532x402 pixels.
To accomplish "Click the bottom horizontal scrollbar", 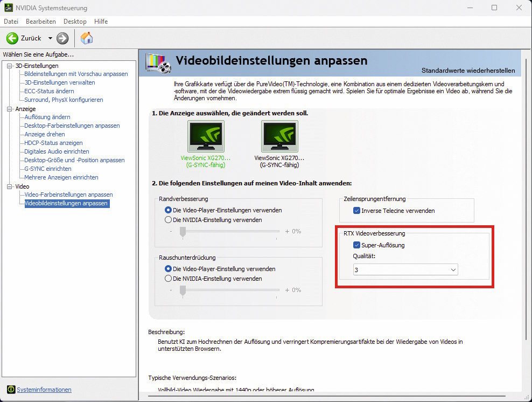I will tap(327, 396).
